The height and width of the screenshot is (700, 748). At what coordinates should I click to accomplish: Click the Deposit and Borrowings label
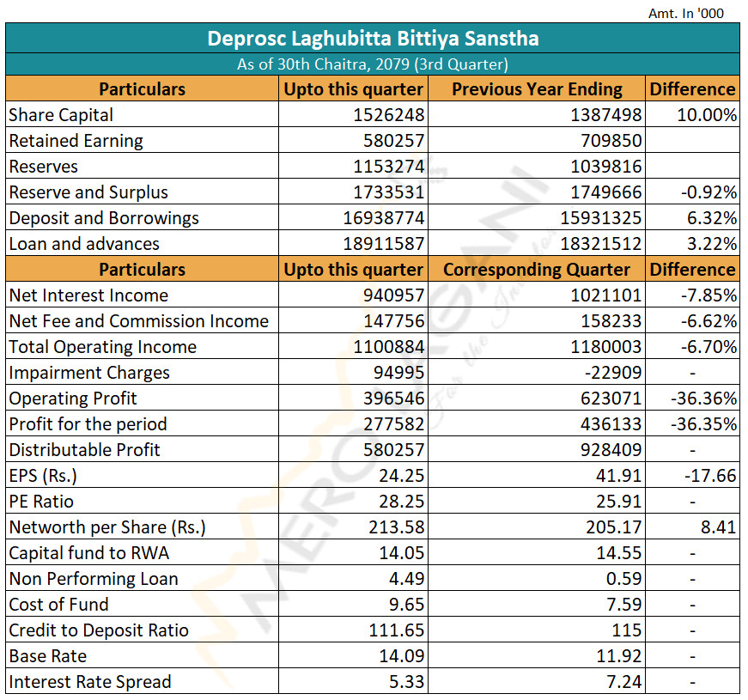point(104,218)
